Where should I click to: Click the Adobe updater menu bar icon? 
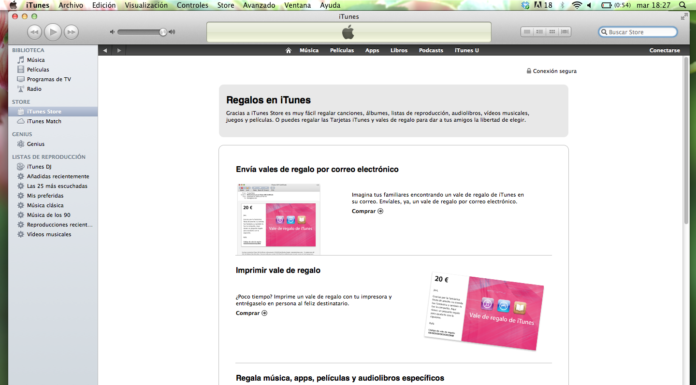(x=543, y=5)
